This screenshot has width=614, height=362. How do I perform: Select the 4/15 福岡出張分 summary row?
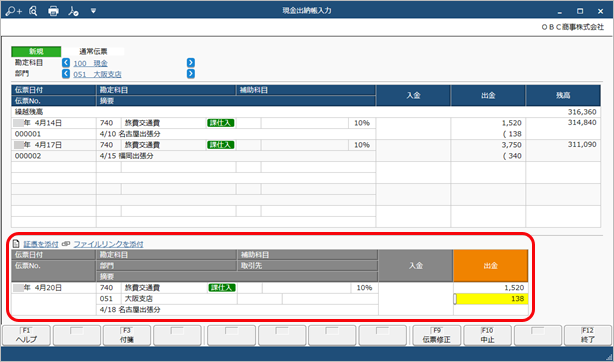point(236,156)
